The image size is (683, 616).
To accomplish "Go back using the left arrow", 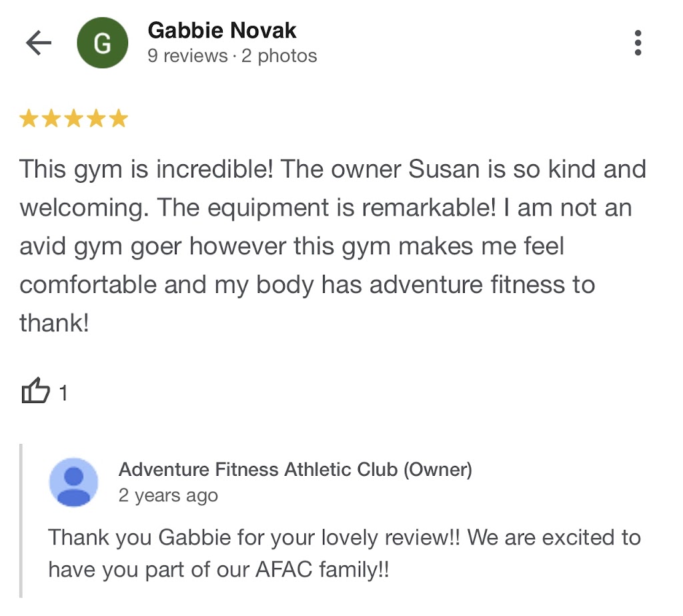I will (x=38, y=43).
